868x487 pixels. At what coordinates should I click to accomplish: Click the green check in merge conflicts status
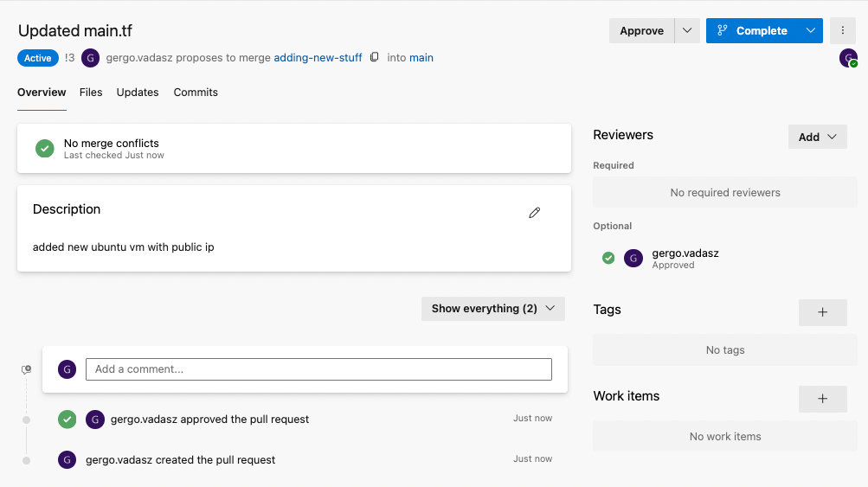click(x=45, y=149)
